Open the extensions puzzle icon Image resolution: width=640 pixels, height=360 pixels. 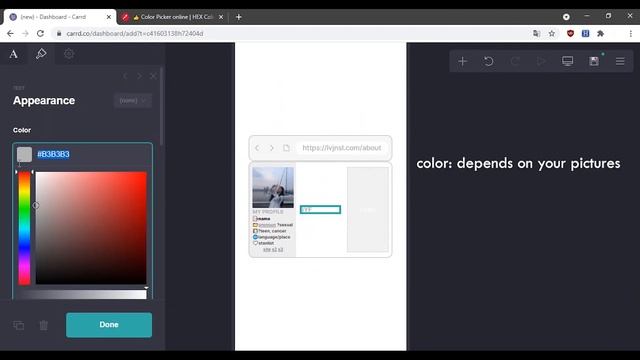pos(600,33)
